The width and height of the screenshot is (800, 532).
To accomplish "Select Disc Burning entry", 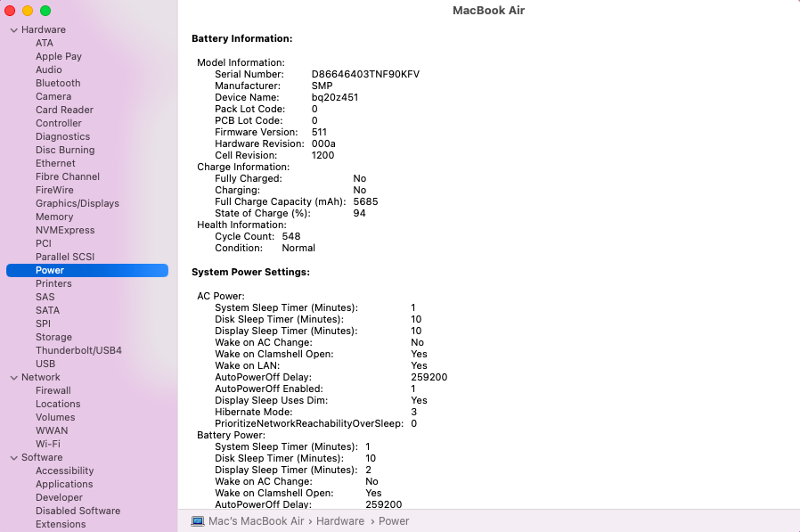I will [65, 150].
